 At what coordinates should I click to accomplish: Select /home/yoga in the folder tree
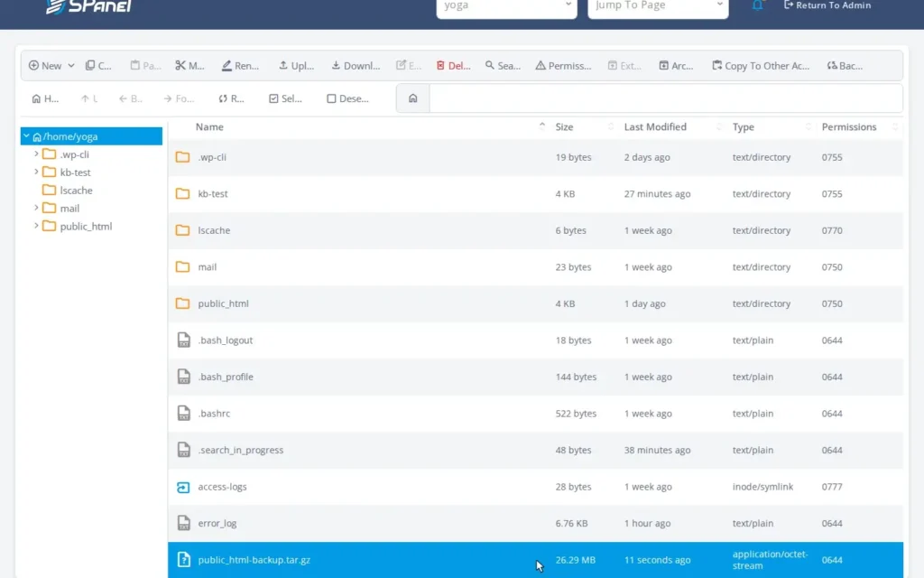pos(91,136)
